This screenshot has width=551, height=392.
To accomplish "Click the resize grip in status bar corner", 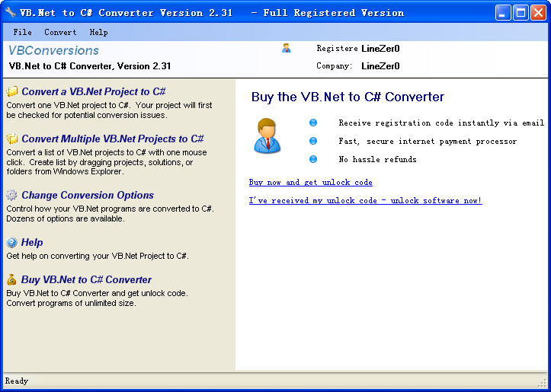I will 542,382.
